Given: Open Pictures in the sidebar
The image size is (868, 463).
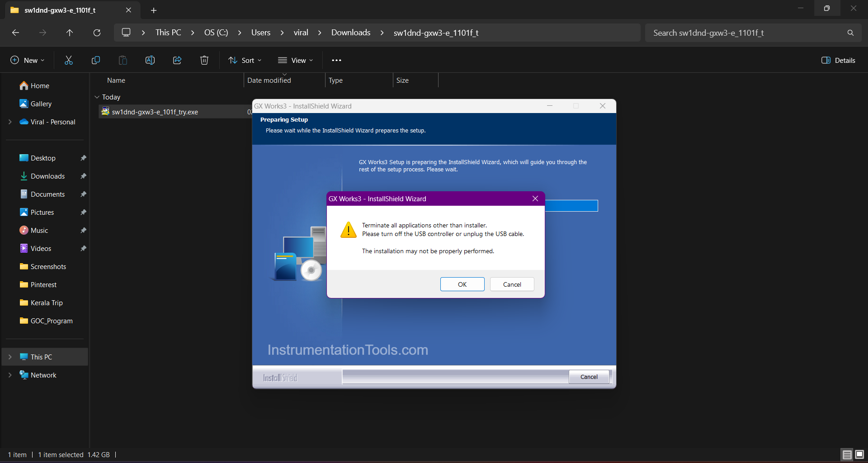Looking at the screenshot, I should click(37, 212).
